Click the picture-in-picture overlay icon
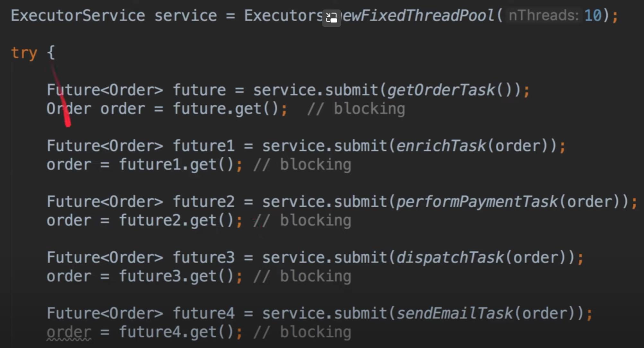Screen dimensions: 644x348 (331, 18)
